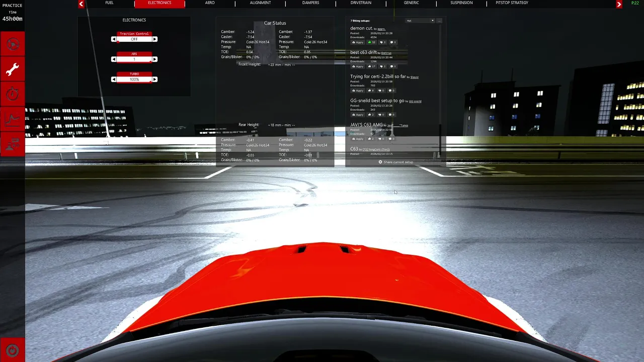The image size is (644, 362).
Task: Click the steering wheel drive icon in sidebar
Action: click(12, 44)
